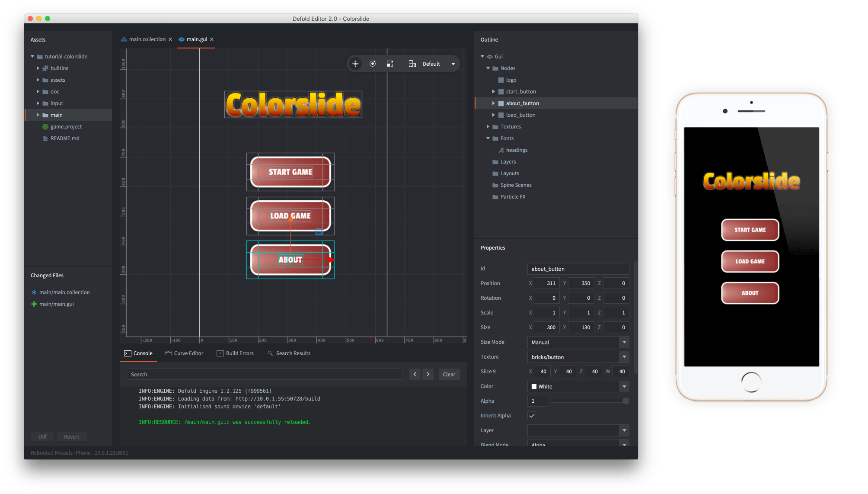Open the Default layout dropdown
This screenshot has height=494, width=868.
click(x=453, y=64)
